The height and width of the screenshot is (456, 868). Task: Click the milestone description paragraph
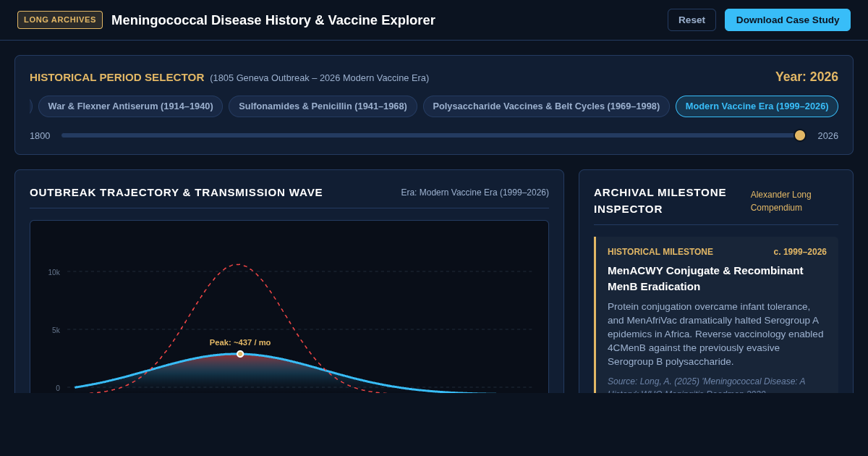coord(716,334)
